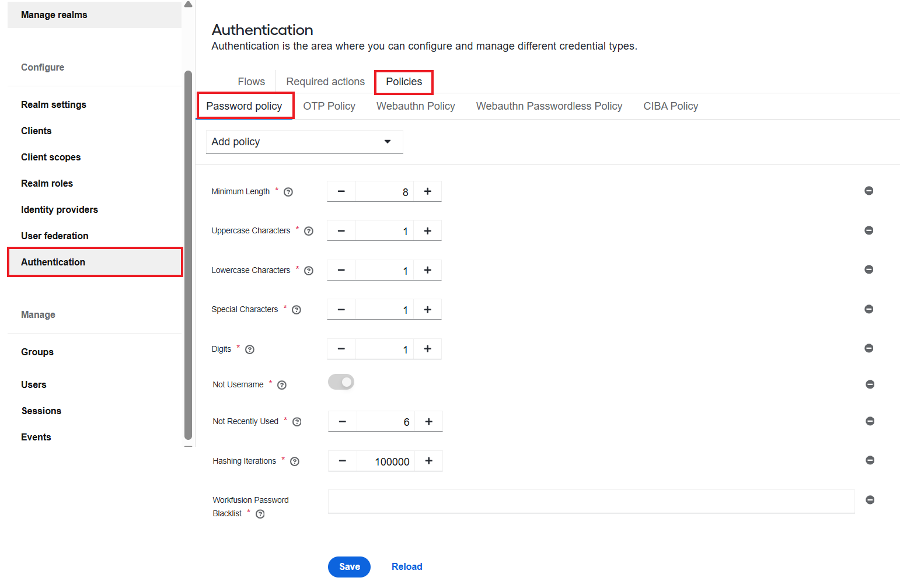
Task: Remove the Uppercase Characters policy row
Action: coord(868,230)
